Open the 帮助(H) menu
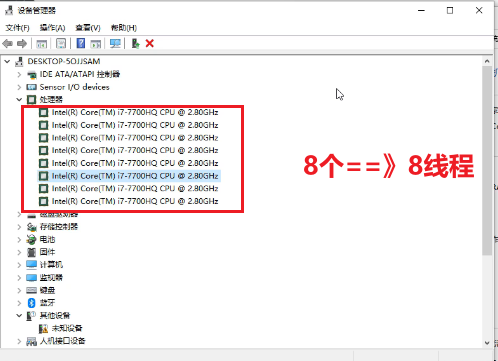The width and height of the screenshot is (498, 361). point(124,28)
